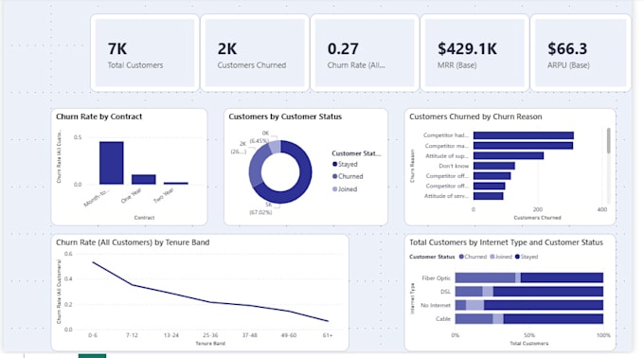
Task: Click the Churned legend marker in donut legend
Action: pos(334,176)
